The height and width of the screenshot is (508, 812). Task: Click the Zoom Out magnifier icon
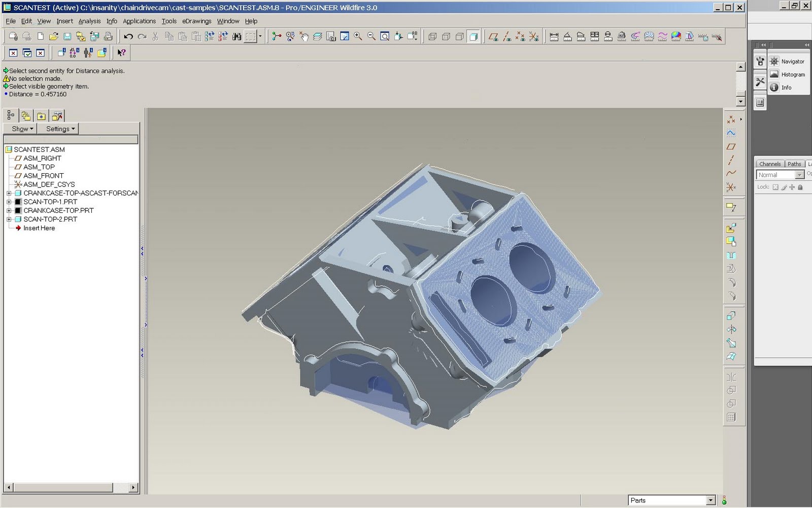371,37
